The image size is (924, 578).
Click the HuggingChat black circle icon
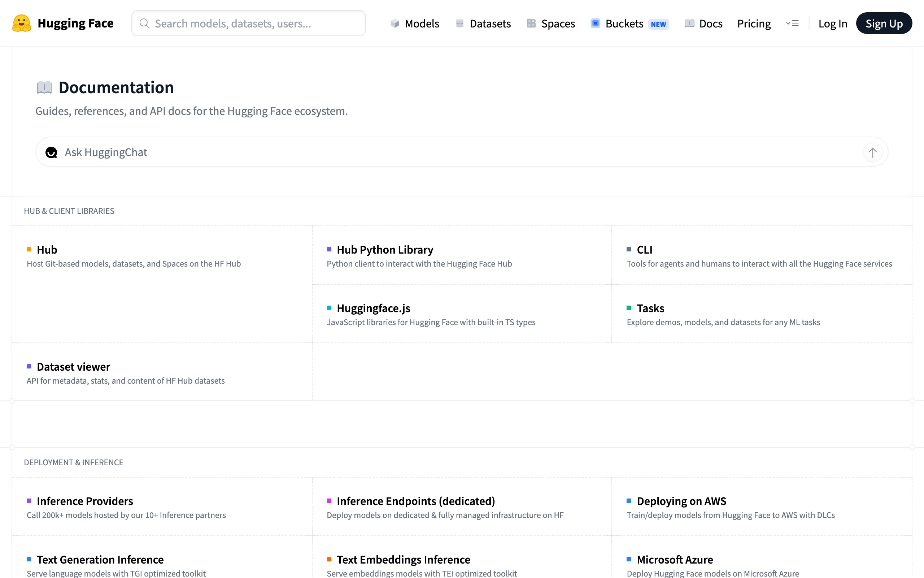(x=51, y=152)
